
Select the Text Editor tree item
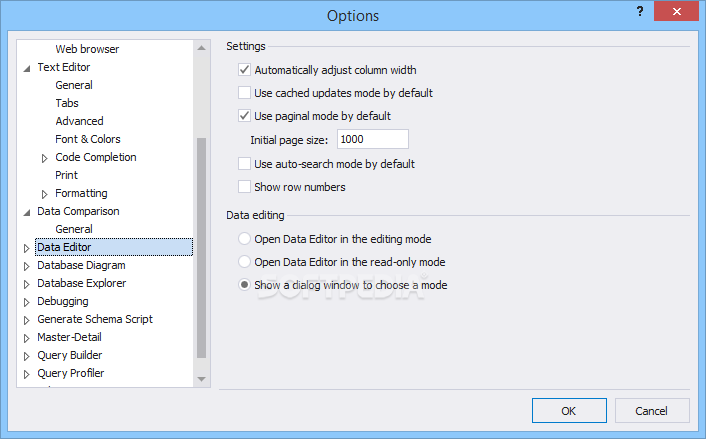click(x=63, y=67)
